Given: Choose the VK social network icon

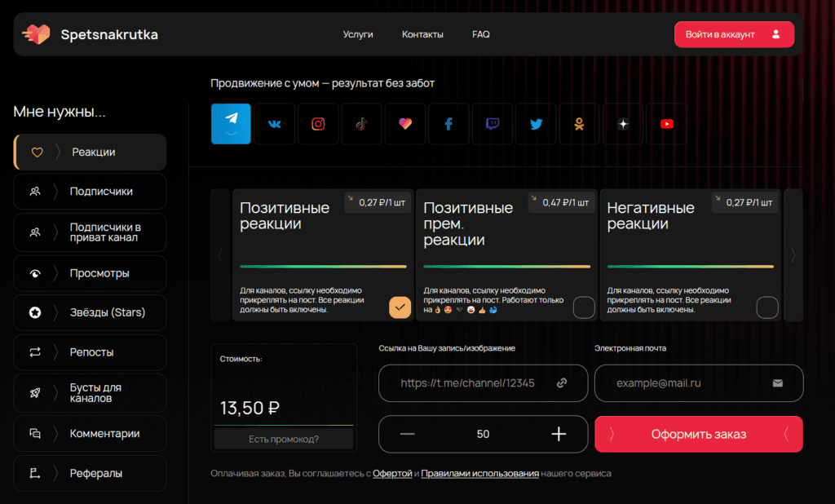Looking at the screenshot, I should click(x=275, y=124).
